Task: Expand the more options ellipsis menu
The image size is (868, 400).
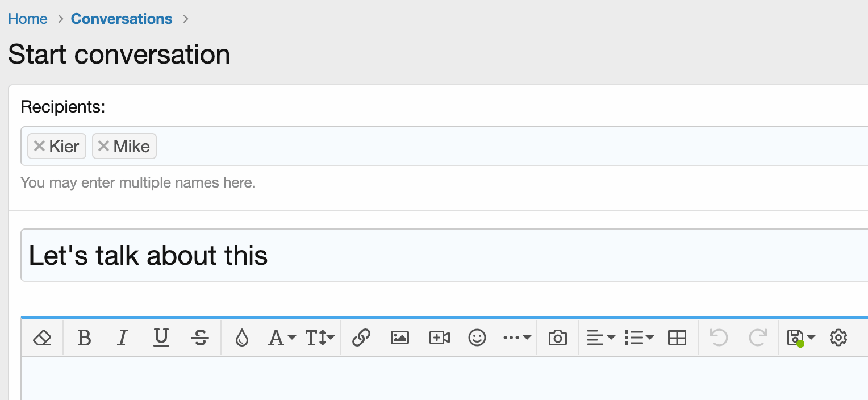Action: (x=517, y=338)
